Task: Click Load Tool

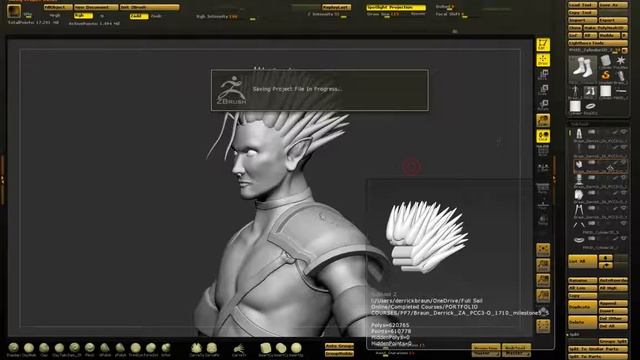Action: click(582, 5)
